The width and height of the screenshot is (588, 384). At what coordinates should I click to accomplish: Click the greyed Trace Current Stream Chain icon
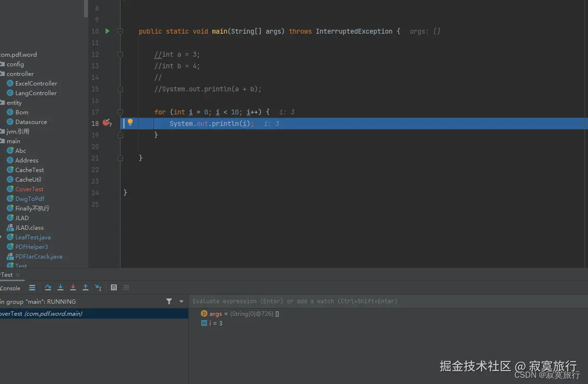click(126, 287)
